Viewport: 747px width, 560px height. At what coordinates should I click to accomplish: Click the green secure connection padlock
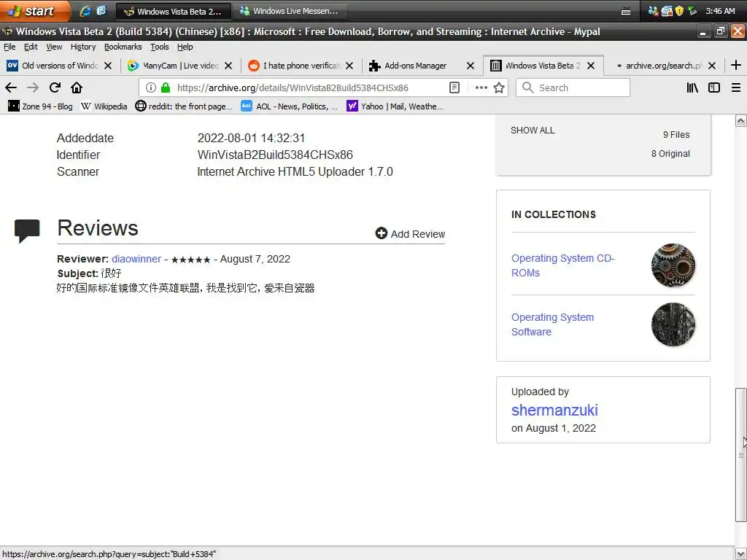tap(166, 87)
